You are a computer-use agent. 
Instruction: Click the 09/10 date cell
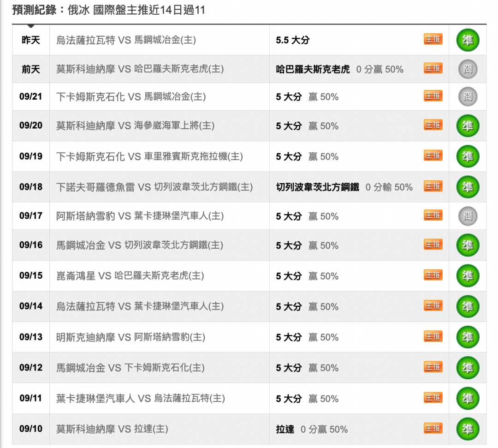31,429
